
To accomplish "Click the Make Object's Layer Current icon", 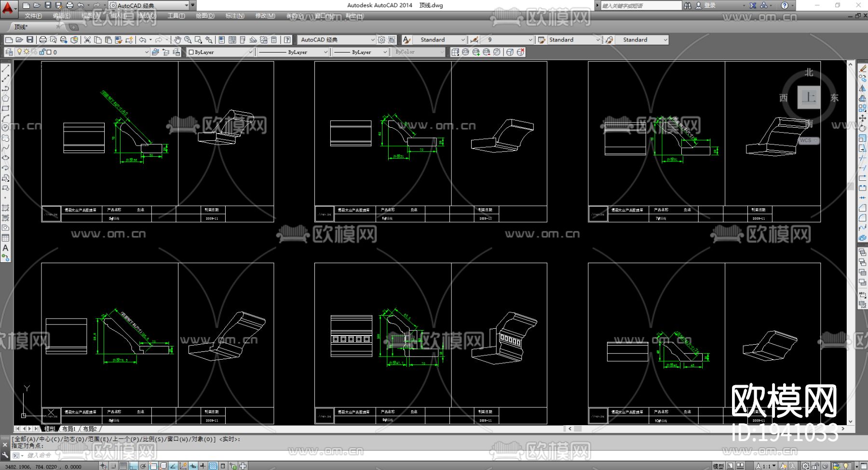I will click(155, 52).
